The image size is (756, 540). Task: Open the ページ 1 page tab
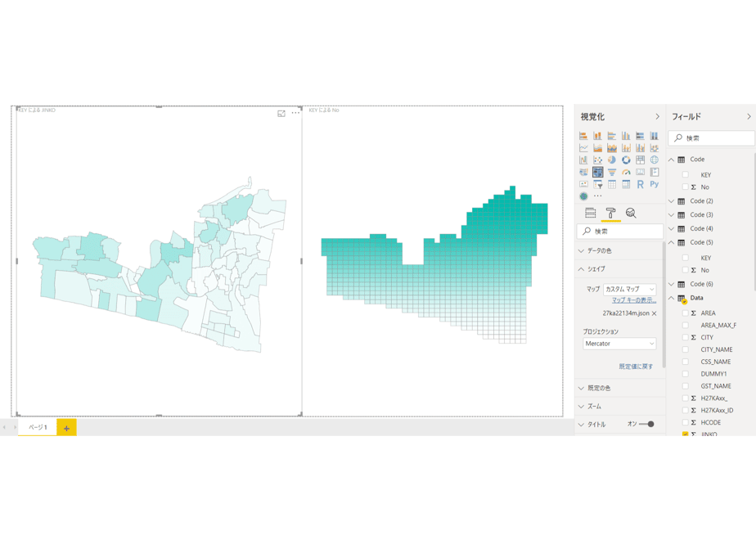[x=38, y=427]
